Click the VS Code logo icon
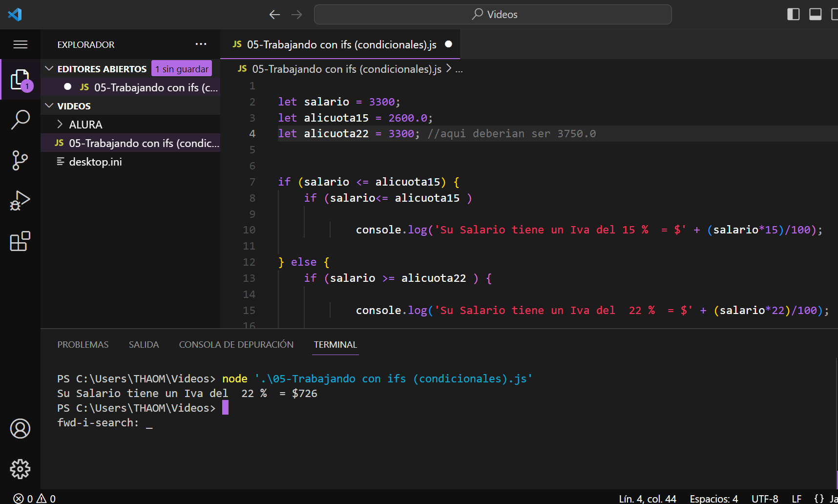838x504 pixels. click(x=15, y=14)
